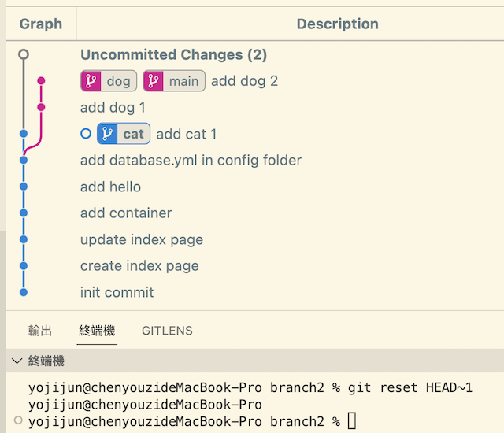
Task: Select the add database.yml in config folder commit
Action: [x=191, y=160]
